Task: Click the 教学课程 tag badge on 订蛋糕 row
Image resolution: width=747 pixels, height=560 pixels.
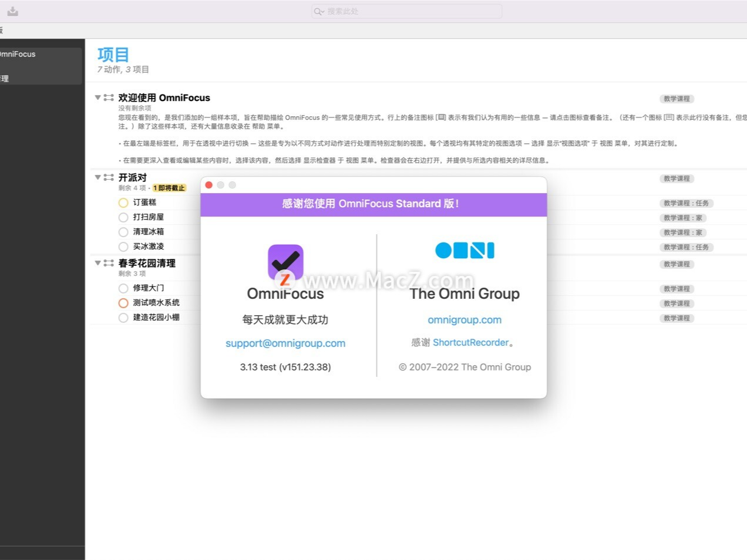Action: pos(686,203)
